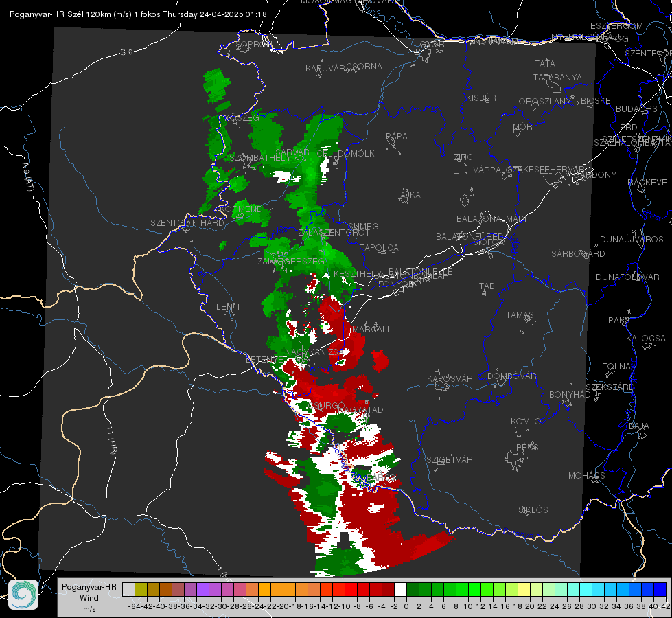Click the DUNAFOLDVAR label
This screenshot has height=618, width=672.
click(627, 277)
